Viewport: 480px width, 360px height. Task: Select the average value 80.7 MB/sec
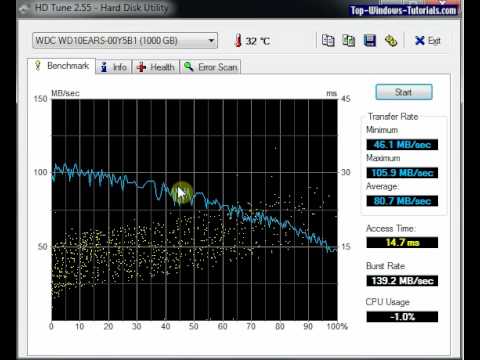point(402,201)
